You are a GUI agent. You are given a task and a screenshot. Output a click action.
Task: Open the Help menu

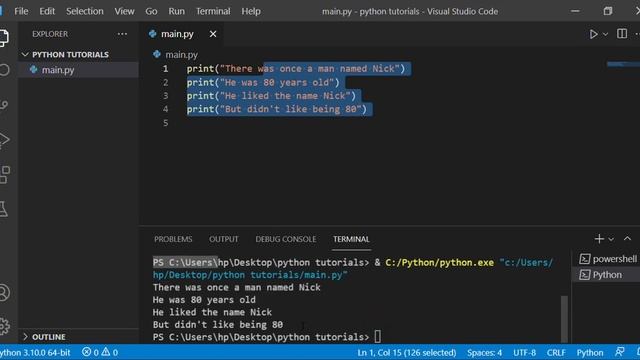tap(251, 11)
